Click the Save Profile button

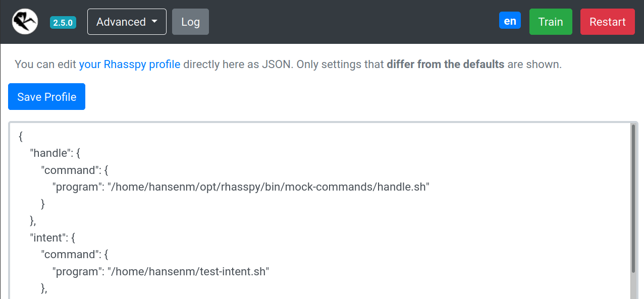coord(46,96)
